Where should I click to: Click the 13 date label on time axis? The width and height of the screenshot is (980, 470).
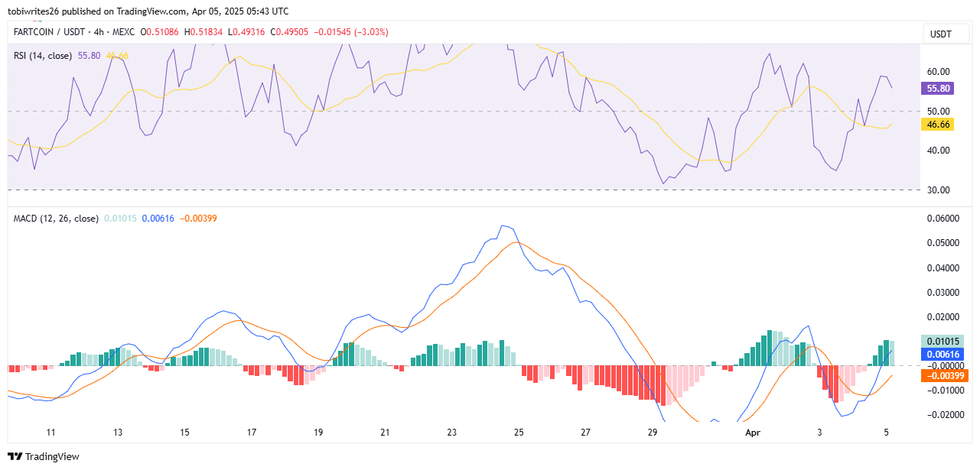click(x=118, y=433)
